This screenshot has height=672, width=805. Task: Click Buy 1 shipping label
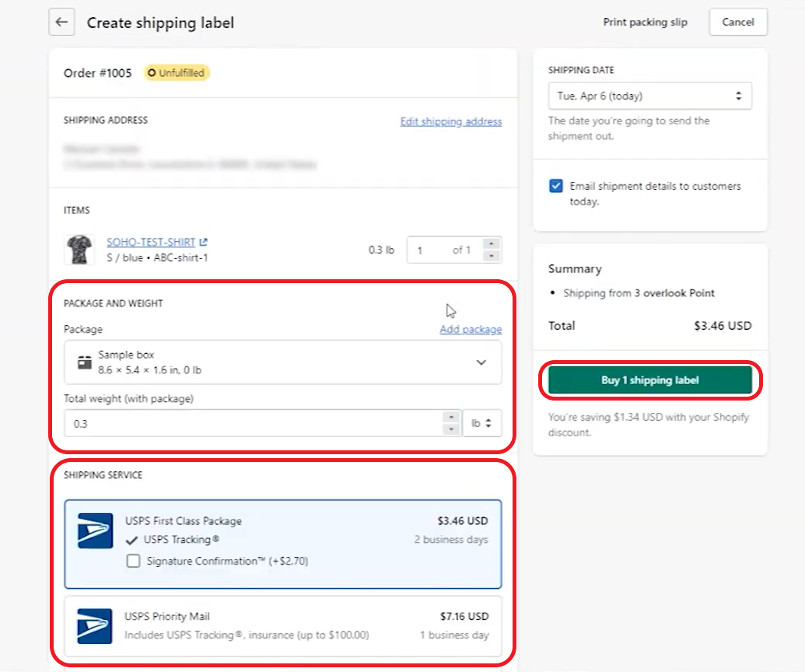click(650, 380)
